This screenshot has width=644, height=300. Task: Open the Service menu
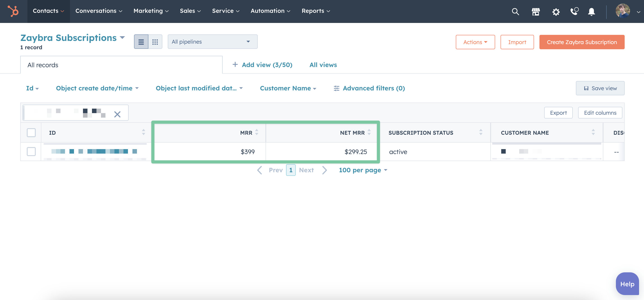pos(226,11)
